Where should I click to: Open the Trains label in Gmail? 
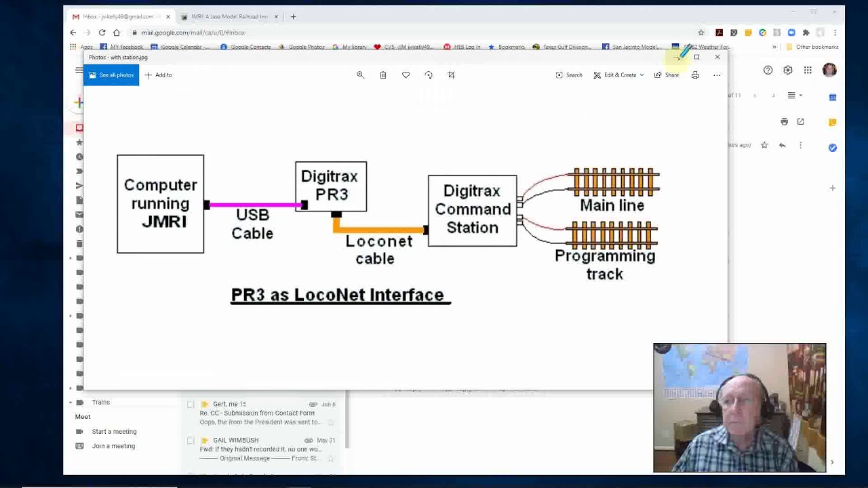[100, 403]
